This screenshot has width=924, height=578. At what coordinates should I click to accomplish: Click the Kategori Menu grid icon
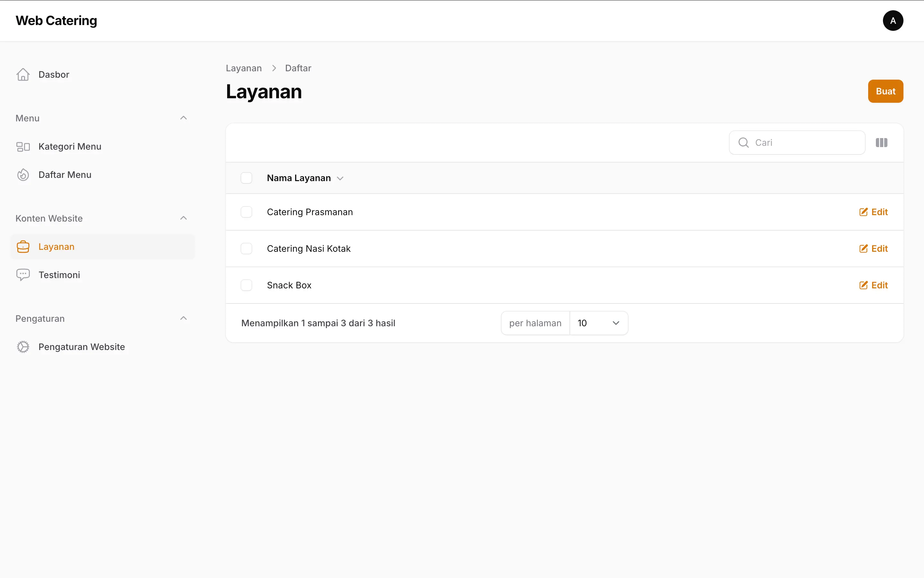point(23,147)
